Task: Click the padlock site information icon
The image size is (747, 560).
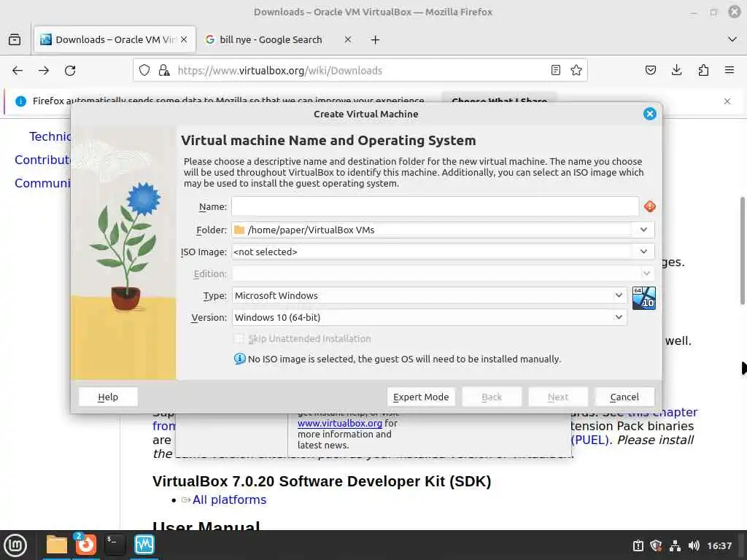Action: coord(164,71)
